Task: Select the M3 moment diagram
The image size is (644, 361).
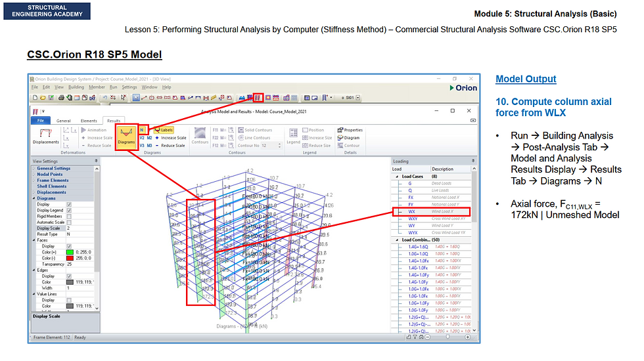Action: (150, 146)
